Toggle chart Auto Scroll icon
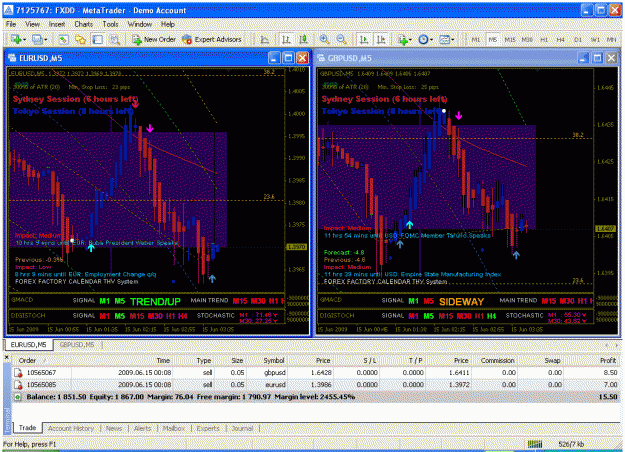 click(364, 39)
